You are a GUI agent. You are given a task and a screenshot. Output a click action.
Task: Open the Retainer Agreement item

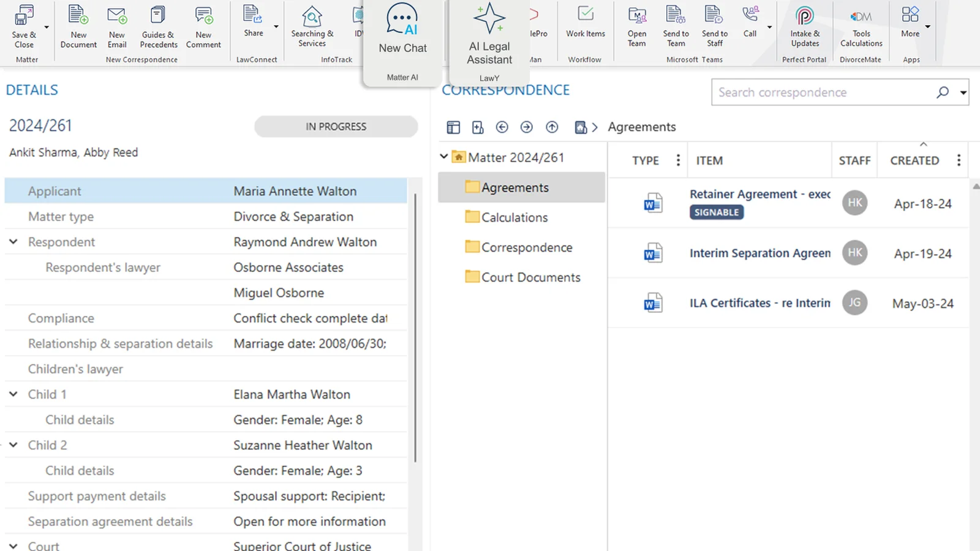pyautogui.click(x=760, y=194)
